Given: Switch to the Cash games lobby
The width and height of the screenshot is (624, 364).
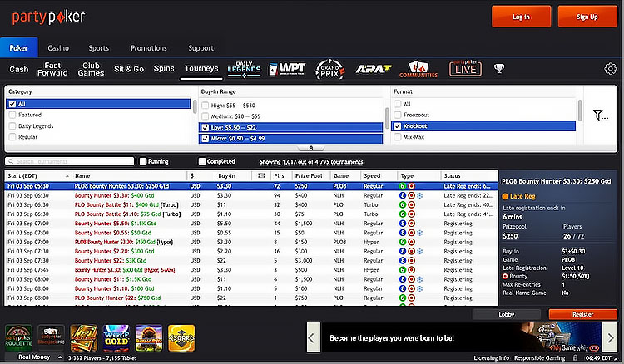Looking at the screenshot, I should point(18,69).
